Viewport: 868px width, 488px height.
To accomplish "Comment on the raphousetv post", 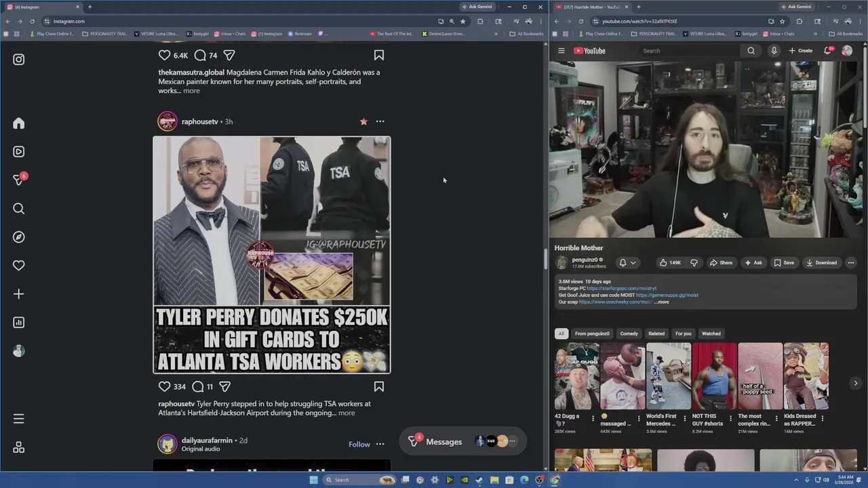I will (198, 386).
